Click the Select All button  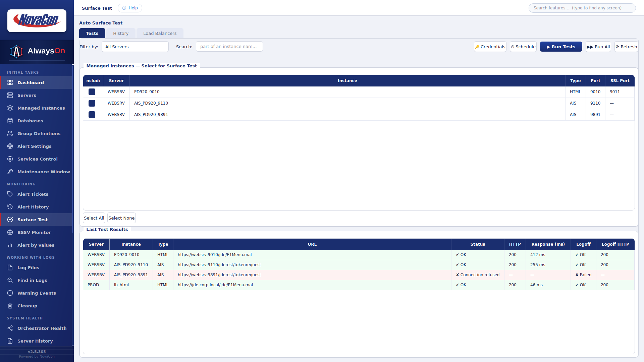94,218
